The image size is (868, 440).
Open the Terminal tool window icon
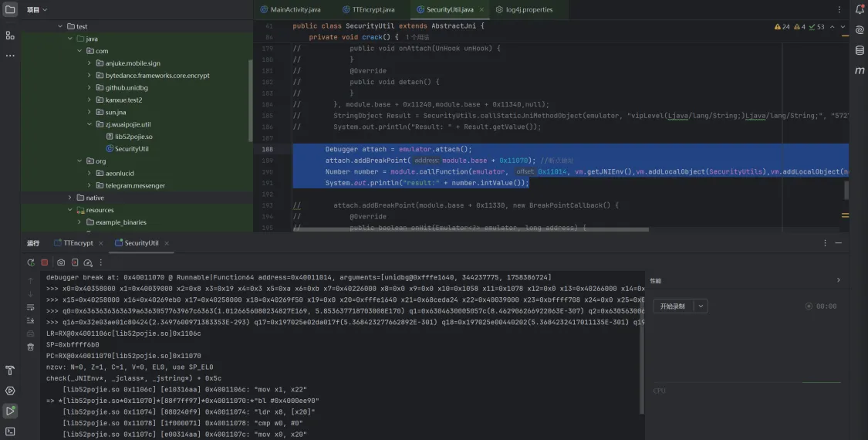(x=10, y=432)
